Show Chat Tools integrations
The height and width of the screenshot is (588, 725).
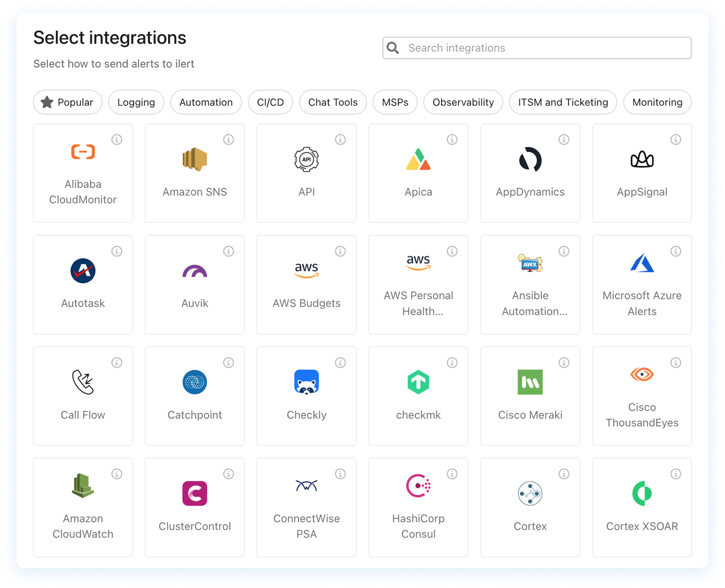coord(333,102)
